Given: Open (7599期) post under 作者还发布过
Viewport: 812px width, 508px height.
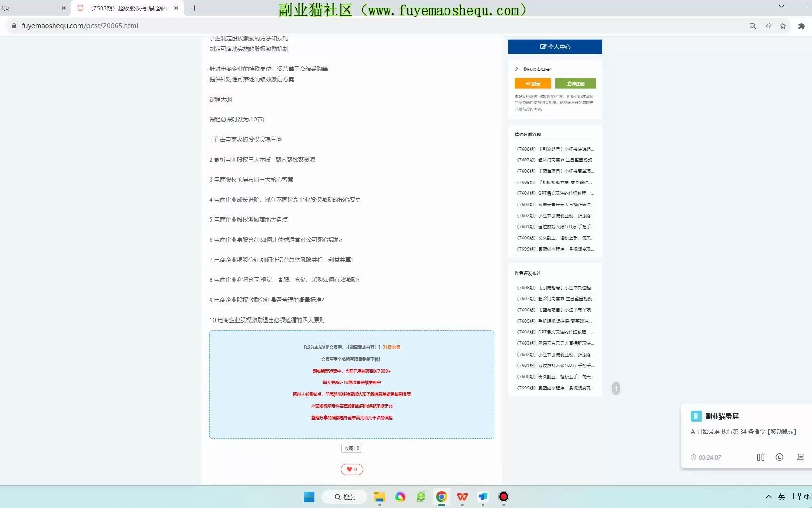Looking at the screenshot, I should [x=555, y=388].
